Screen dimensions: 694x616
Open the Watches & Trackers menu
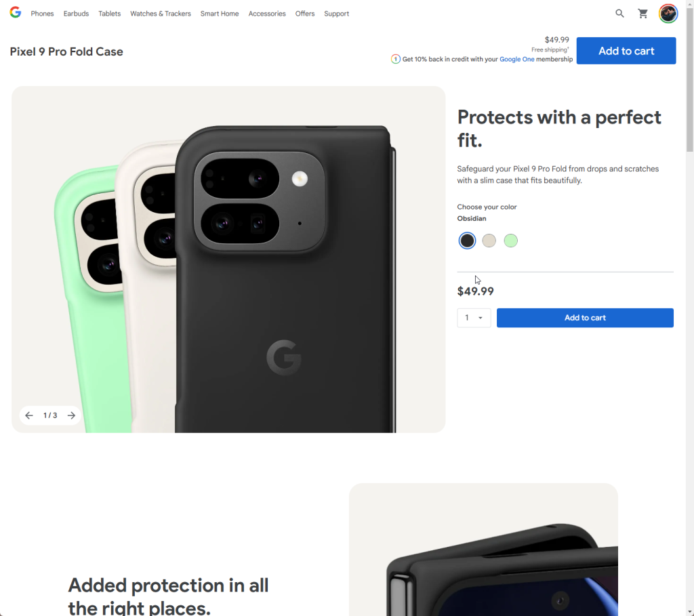click(161, 14)
